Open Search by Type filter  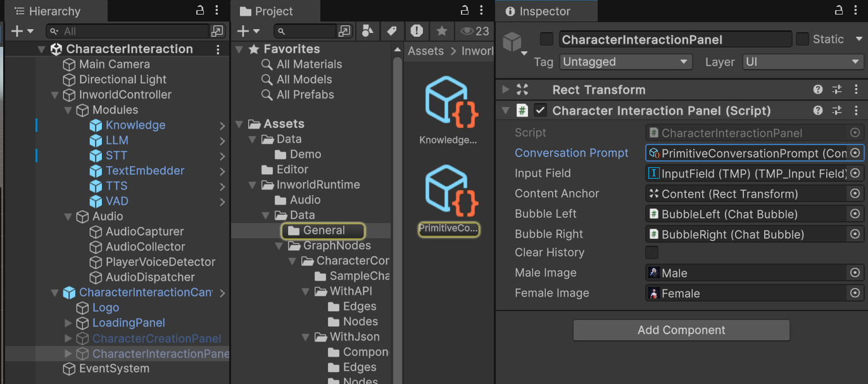click(367, 30)
